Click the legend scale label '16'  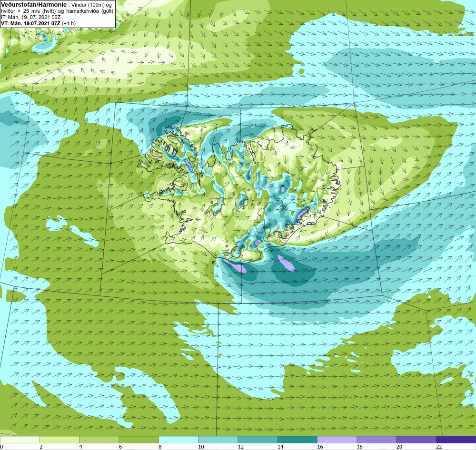[x=320, y=447]
